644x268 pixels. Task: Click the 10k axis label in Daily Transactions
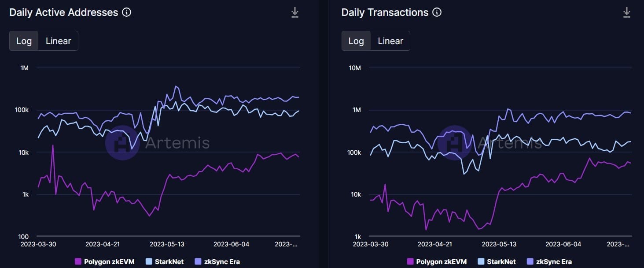(x=355, y=194)
